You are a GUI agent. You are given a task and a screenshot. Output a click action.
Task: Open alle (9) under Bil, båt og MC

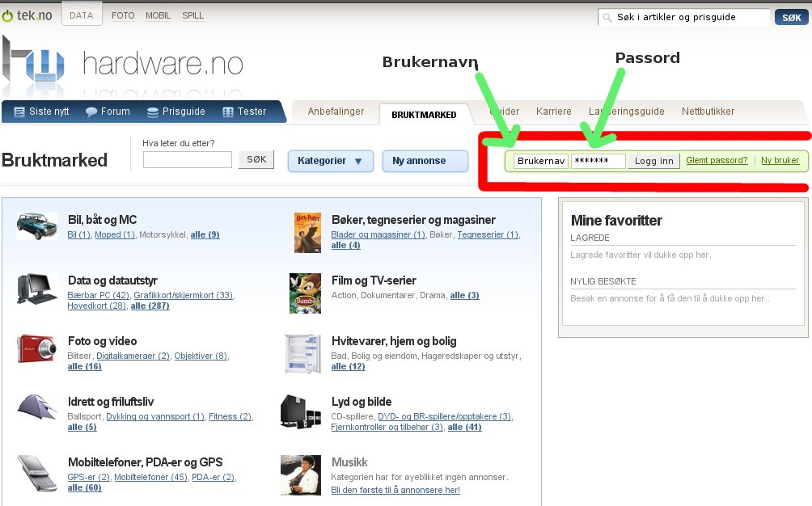point(205,235)
